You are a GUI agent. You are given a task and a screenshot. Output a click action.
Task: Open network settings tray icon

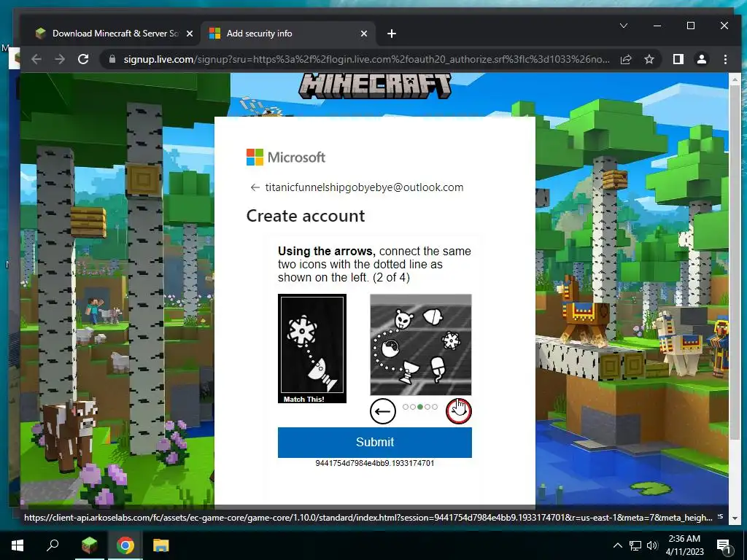coord(635,545)
